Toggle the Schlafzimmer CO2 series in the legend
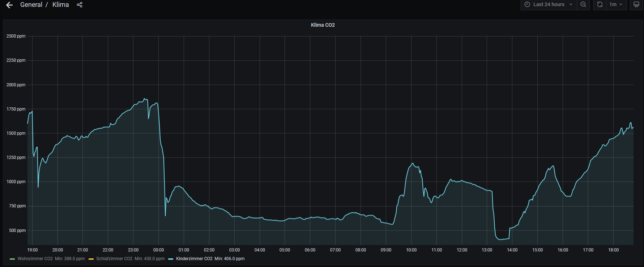Viewport: 644px width, 267px height. click(x=114, y=259)
